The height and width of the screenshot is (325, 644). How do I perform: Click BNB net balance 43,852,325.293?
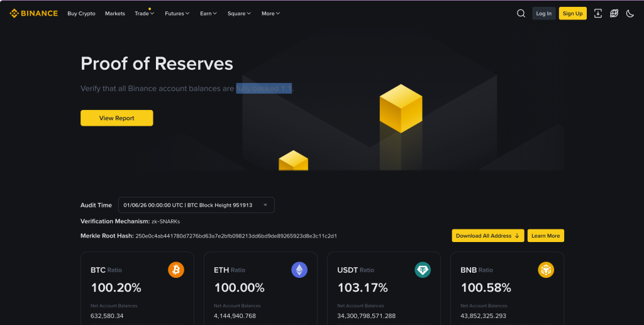483,316
